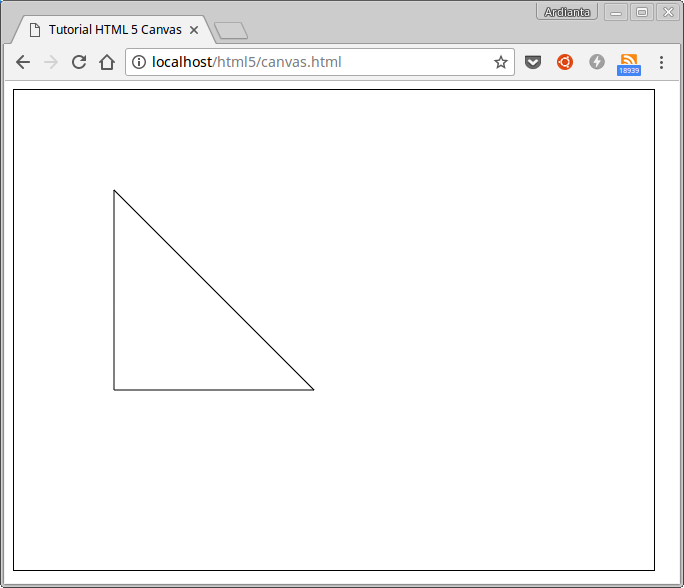
Task: Open the Ardianta profile switcher
Action: tap(566, 12)
